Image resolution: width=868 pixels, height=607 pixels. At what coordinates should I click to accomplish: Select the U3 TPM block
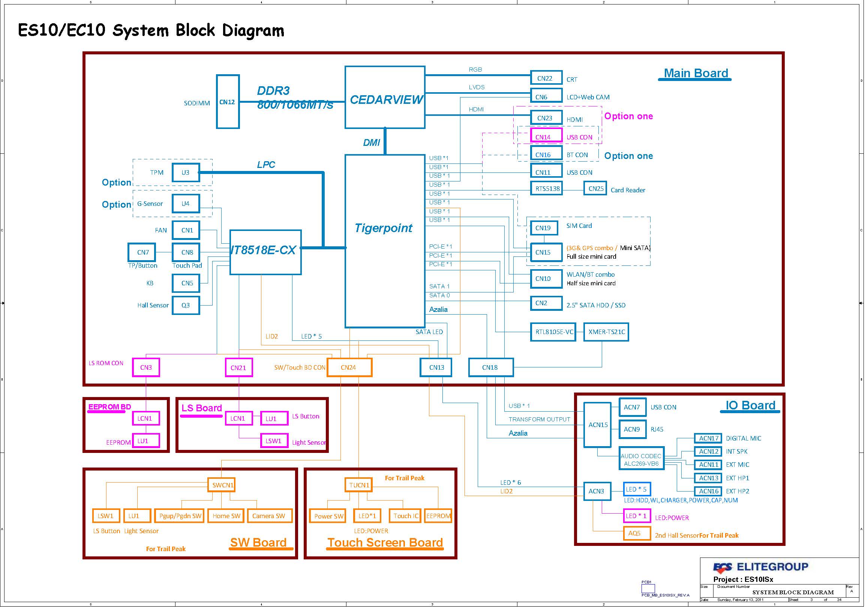186,173
